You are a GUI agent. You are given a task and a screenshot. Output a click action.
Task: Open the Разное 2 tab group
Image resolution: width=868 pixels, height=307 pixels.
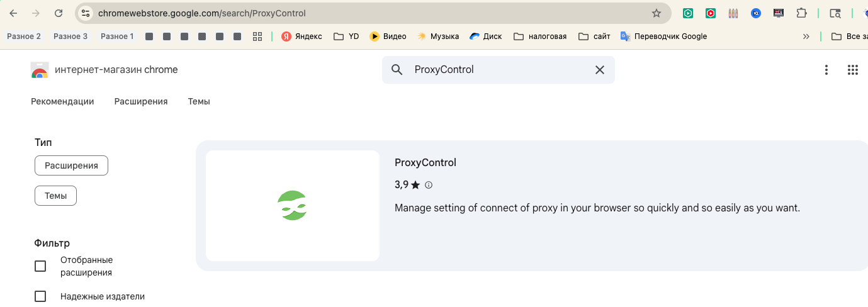(24, 36)
